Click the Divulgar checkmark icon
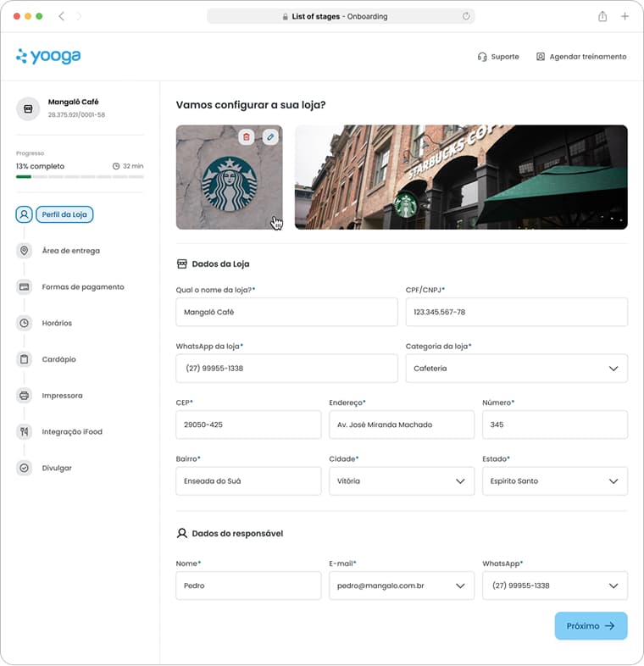Viewport: 644px width, 666px height. click(24, 468)
